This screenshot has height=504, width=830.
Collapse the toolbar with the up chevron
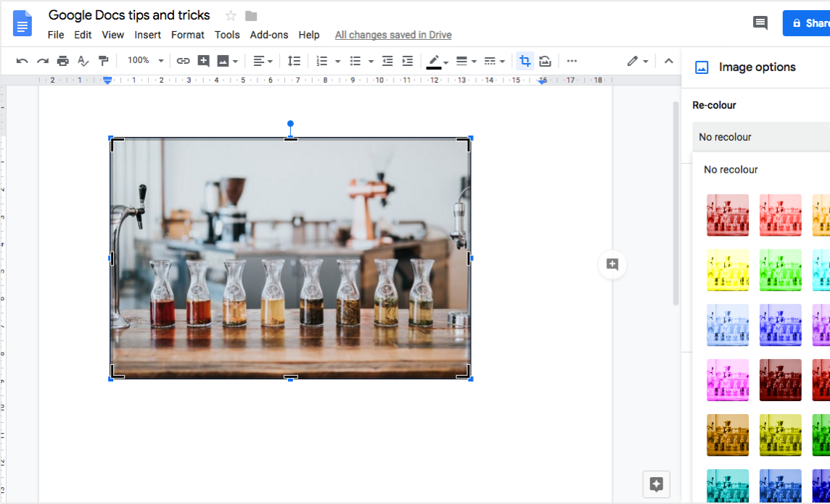pos(669,61)
